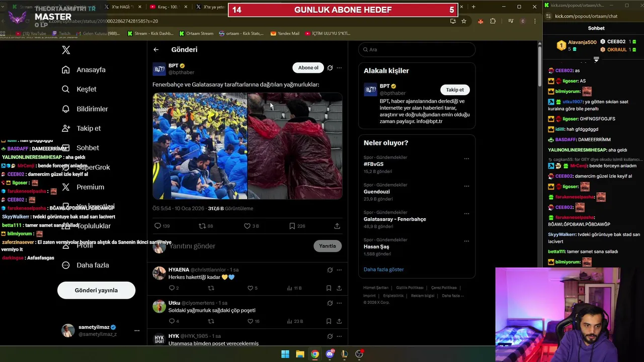Open Sohbet in X sidebar
Screen dimensions: 644x362
[x=80, y=148]
